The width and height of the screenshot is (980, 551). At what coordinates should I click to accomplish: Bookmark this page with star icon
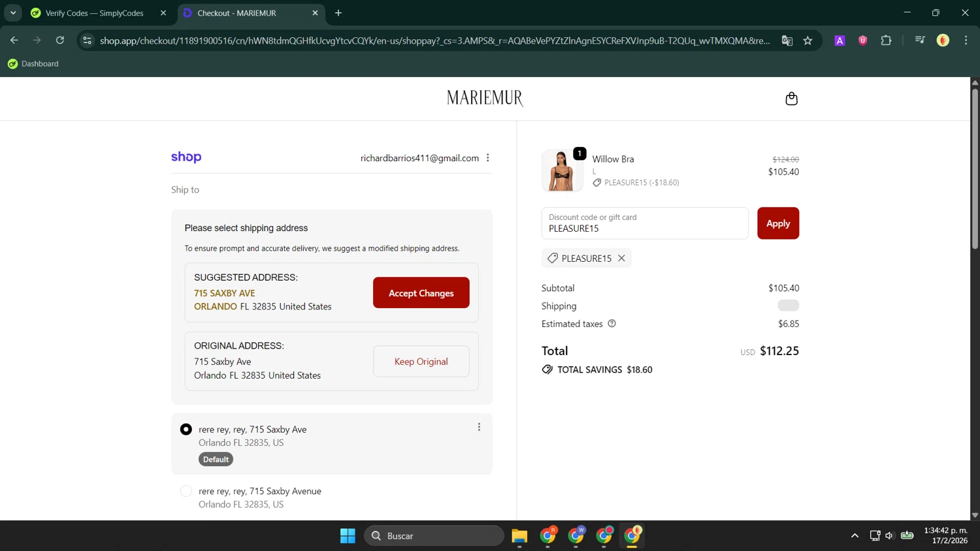[808, 40]
